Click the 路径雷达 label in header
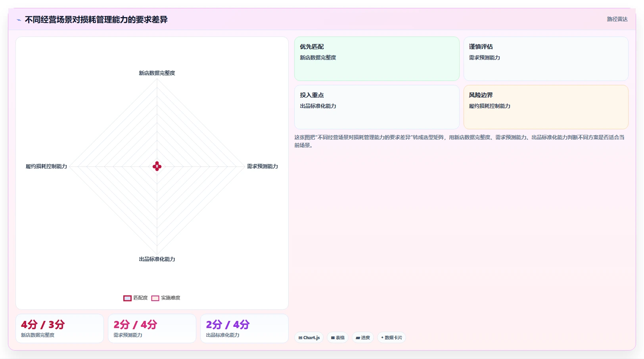644x359 pixels. coord(617,19)
